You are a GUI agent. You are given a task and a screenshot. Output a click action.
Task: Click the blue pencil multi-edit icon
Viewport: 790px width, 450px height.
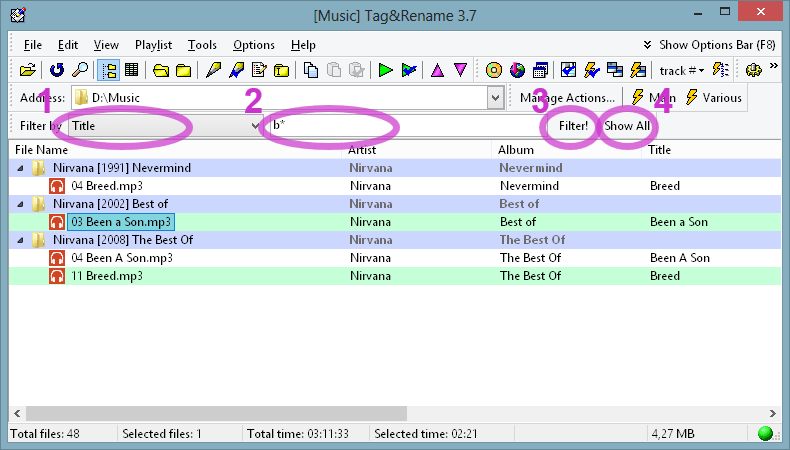tap(236, 70)
